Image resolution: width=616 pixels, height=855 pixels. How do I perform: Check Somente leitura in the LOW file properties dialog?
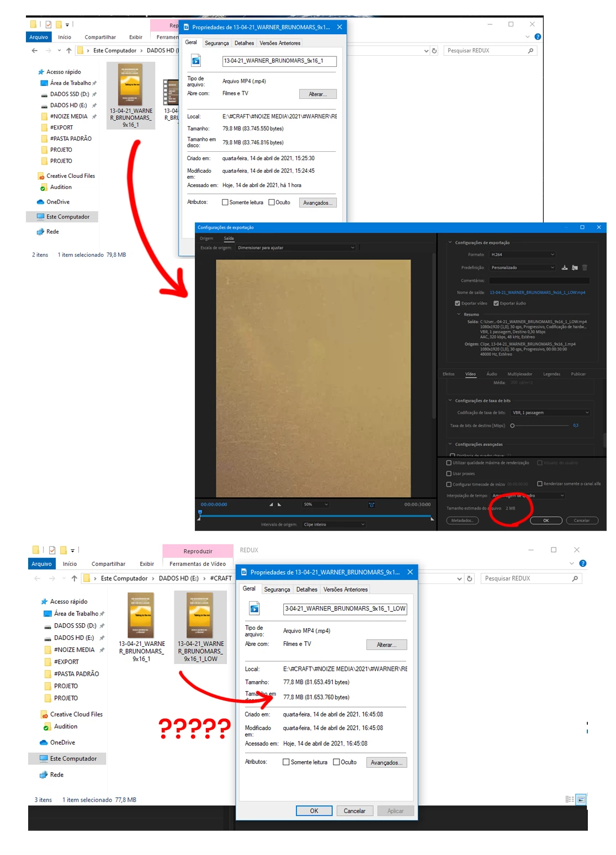point(286,762)
